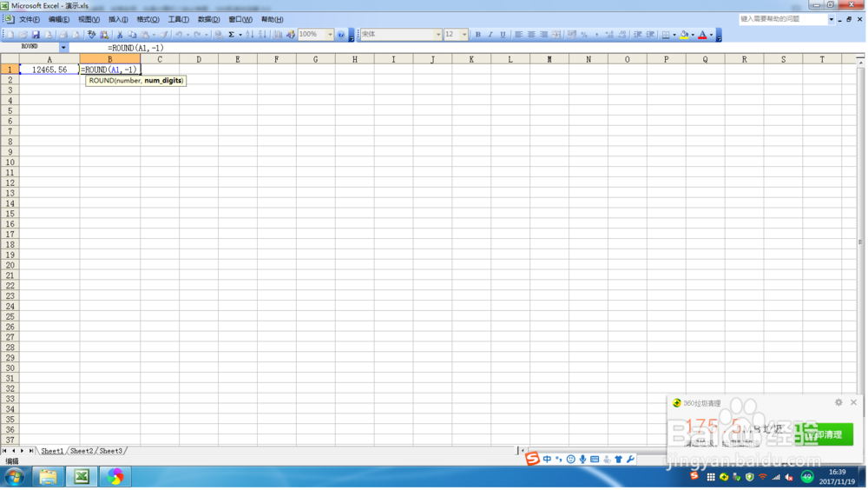Screen dimensions: 868x490
Task: Click the Drawing toolbar icon
Action: [291, 35]
